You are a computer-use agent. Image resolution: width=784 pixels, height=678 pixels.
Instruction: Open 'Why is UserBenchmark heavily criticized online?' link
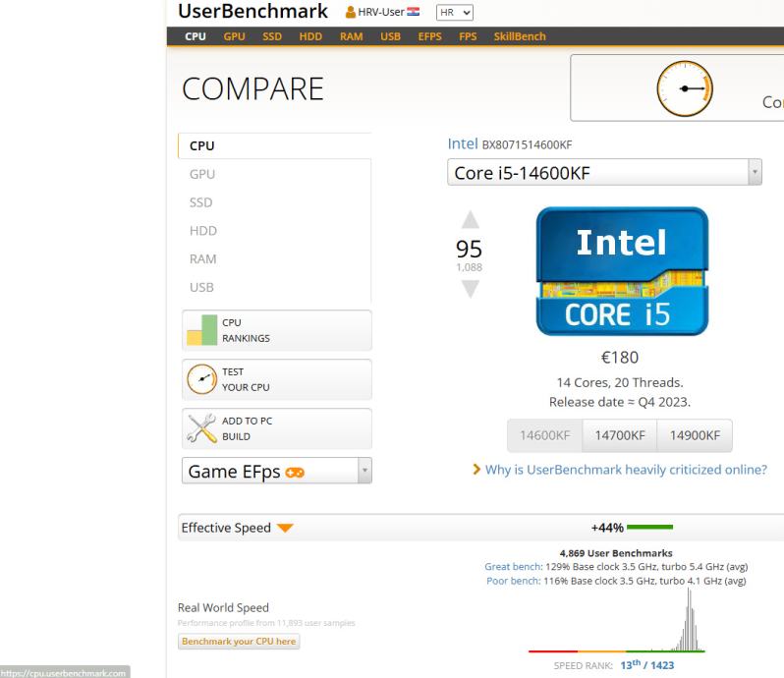(x=626, y=470)
